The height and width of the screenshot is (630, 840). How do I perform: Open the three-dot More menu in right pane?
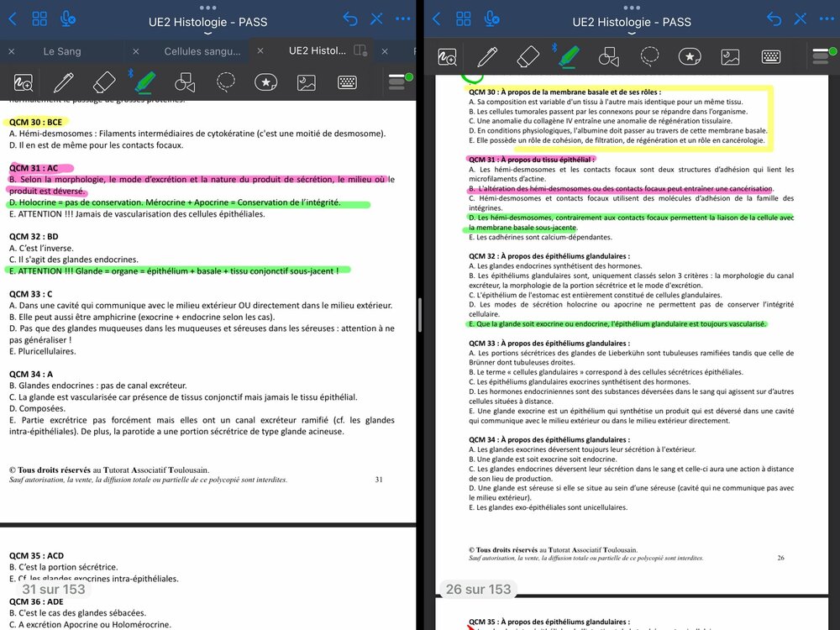pos(825,18)
